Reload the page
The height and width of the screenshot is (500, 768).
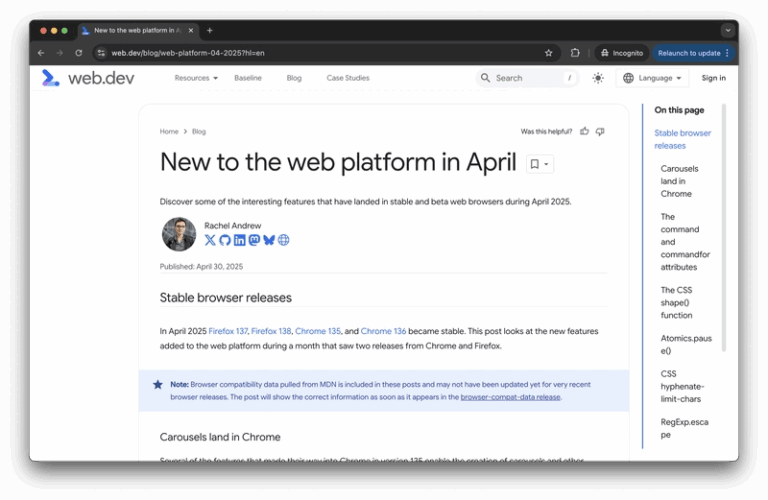tap(78, 53)
